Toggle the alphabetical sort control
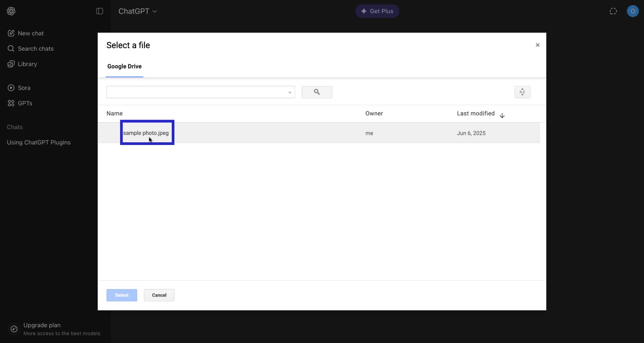 coord(522,92)
